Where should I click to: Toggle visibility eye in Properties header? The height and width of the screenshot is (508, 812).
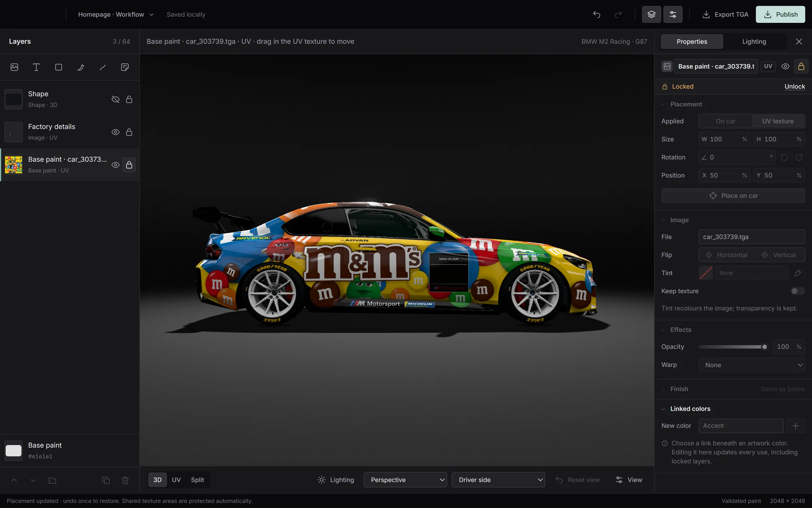point(785,66)
